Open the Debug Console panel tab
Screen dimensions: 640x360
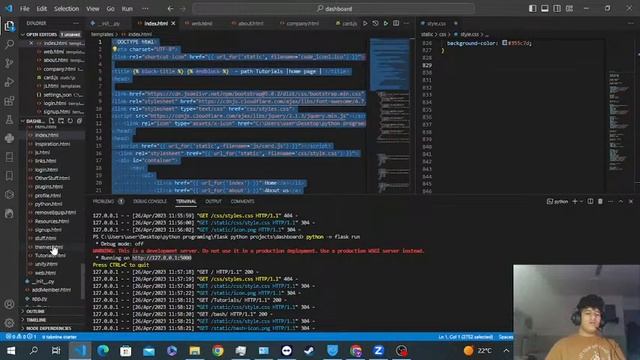[x=150, y=201]
